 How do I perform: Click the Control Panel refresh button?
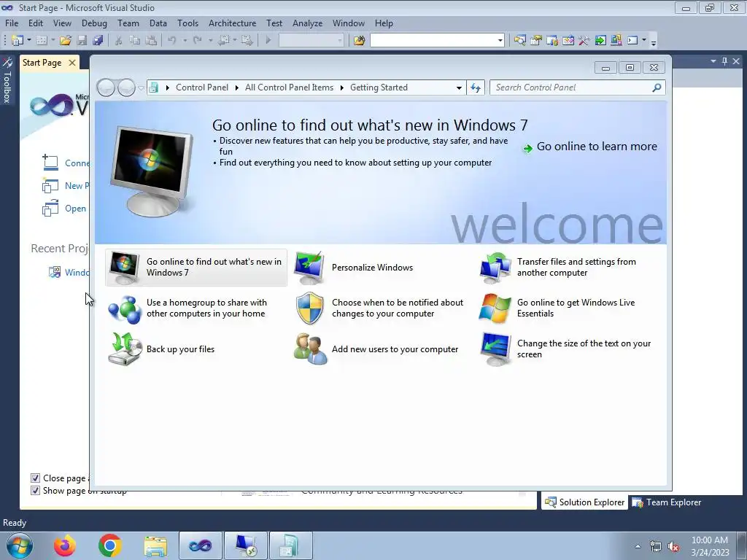point(476,87)
